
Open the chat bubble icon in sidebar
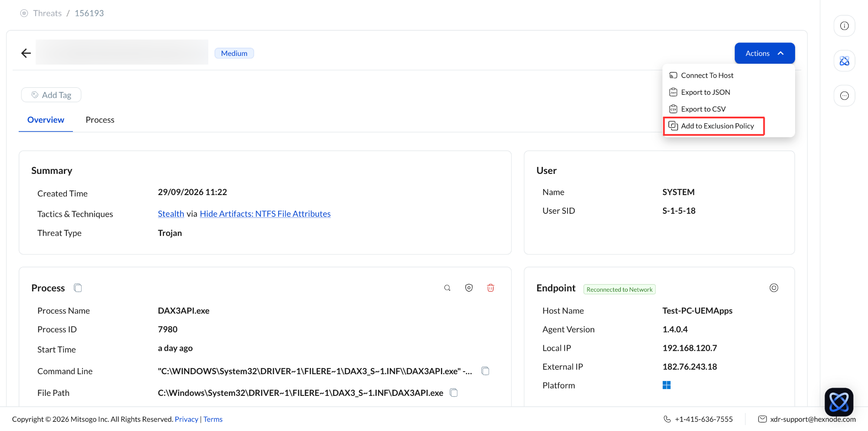click(x=844, y=96)
